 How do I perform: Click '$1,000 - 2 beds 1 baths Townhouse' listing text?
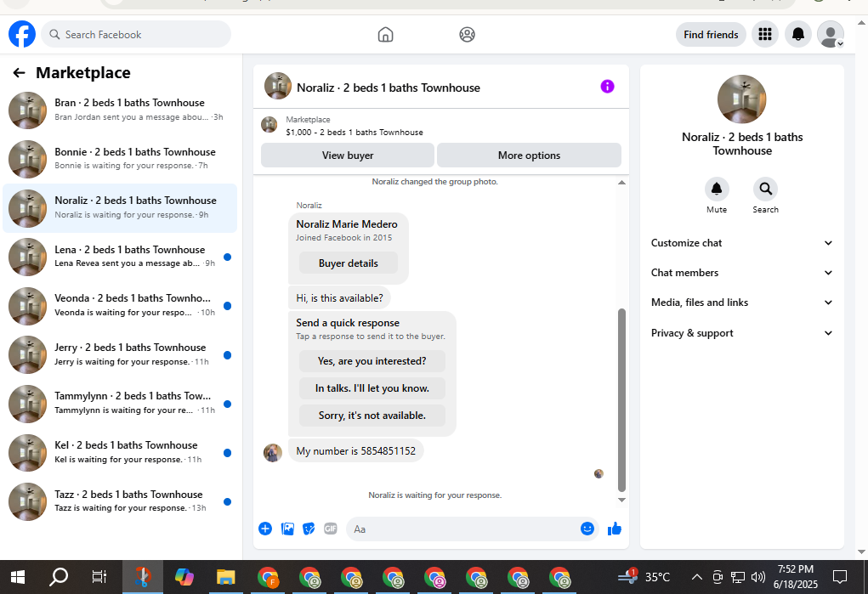point(355,133)
